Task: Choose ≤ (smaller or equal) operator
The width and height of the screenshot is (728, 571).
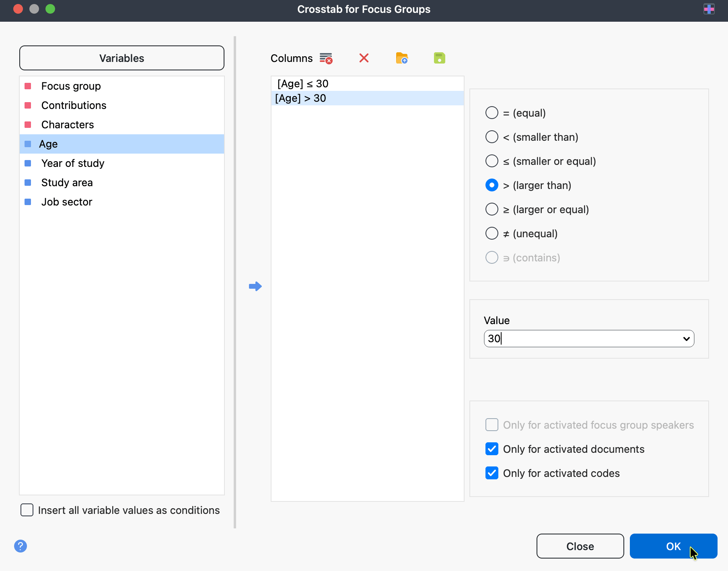Action: point(492,161)
